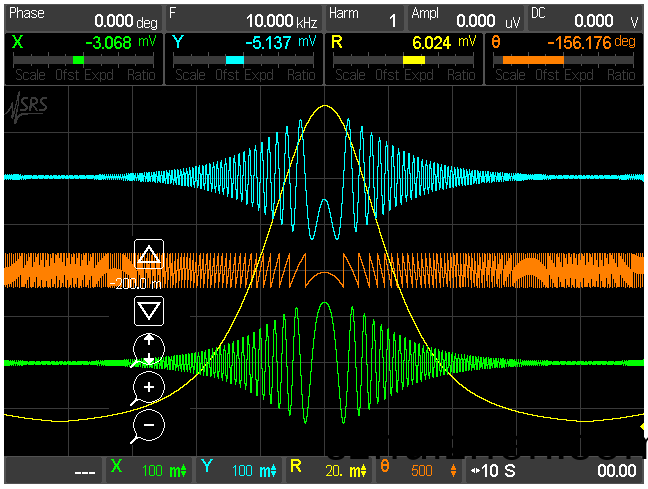Toggle Ratio indicator under Y readout
648x489 pixels.
tap(300, 75)
